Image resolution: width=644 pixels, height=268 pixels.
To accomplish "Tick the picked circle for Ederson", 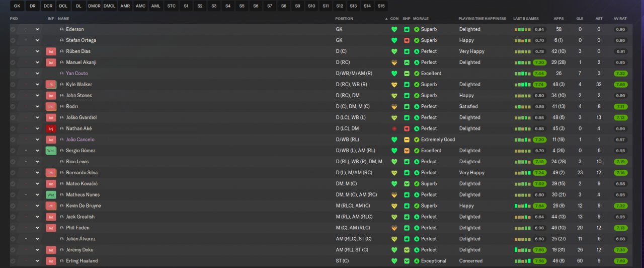I will tap(13, 29).
